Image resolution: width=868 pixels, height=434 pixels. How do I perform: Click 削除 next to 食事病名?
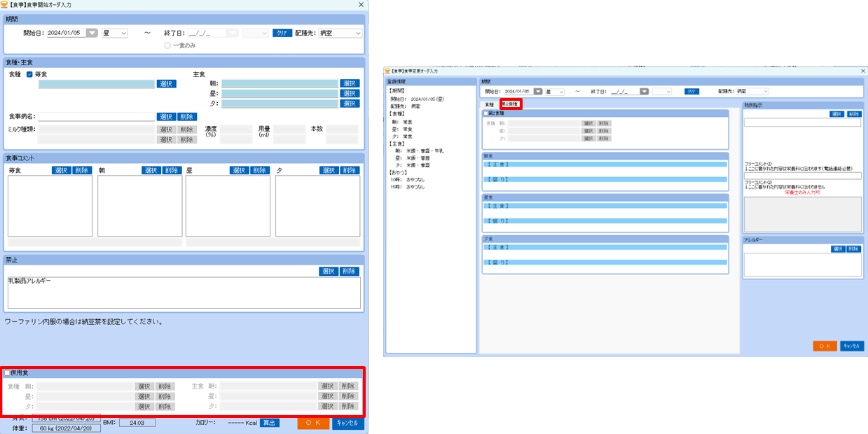point(187,117)
